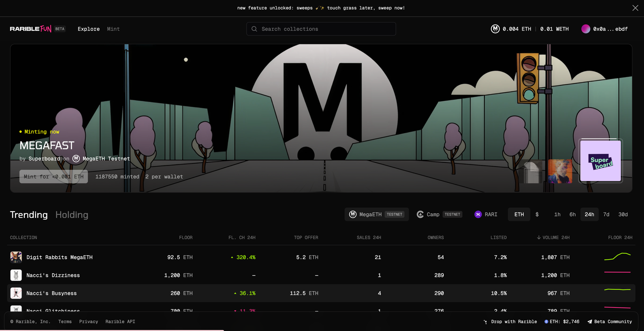The height and width of the screenshot is (331, 644).
Task: Show prices in ETH
Action: tap(519, 214)
